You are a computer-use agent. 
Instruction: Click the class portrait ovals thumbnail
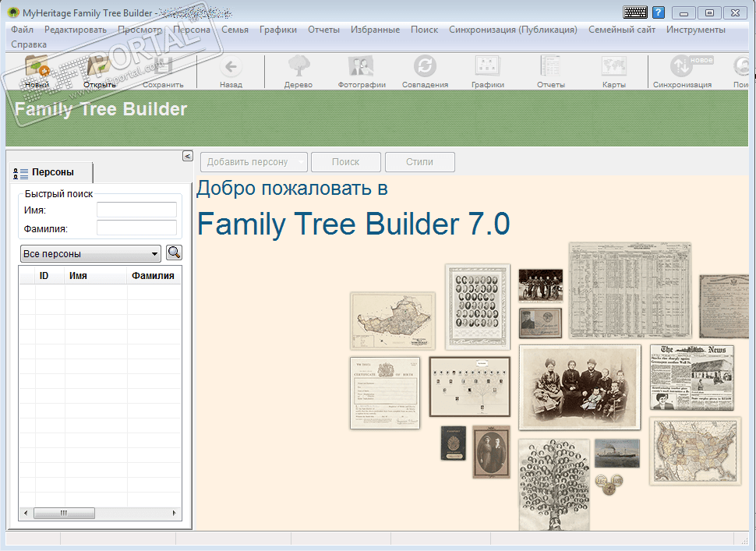(477, 306)
